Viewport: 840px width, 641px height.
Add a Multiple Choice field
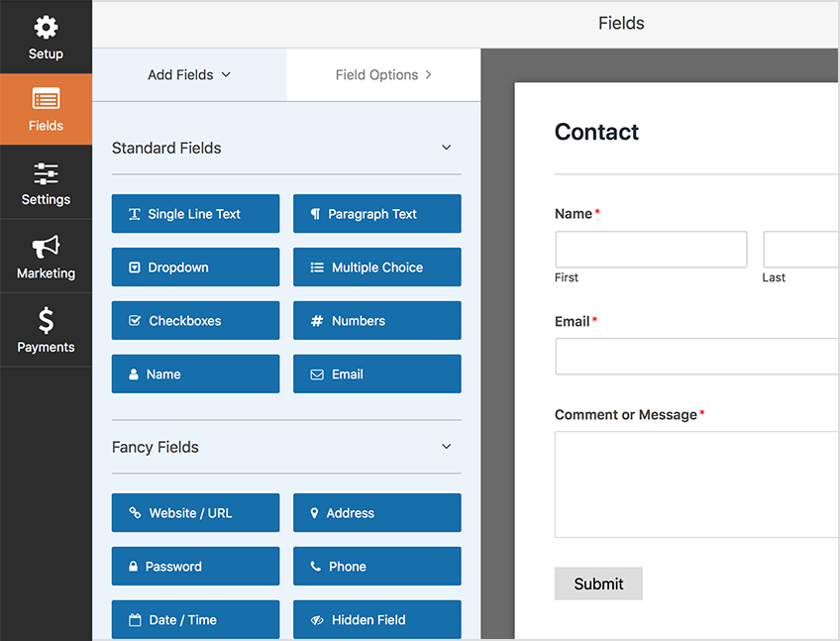pyautogui.click(x=376, y=267)
